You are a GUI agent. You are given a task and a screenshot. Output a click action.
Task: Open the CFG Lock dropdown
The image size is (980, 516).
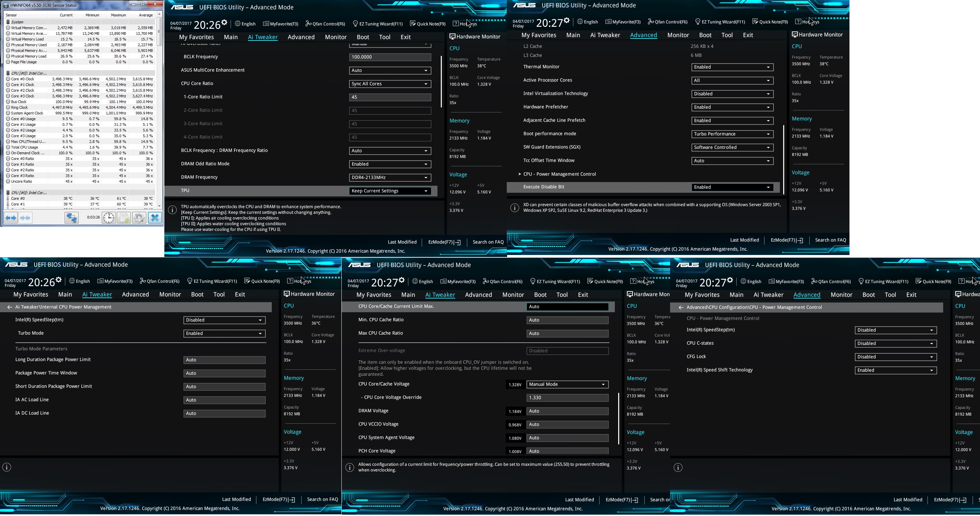click(895, 357)
